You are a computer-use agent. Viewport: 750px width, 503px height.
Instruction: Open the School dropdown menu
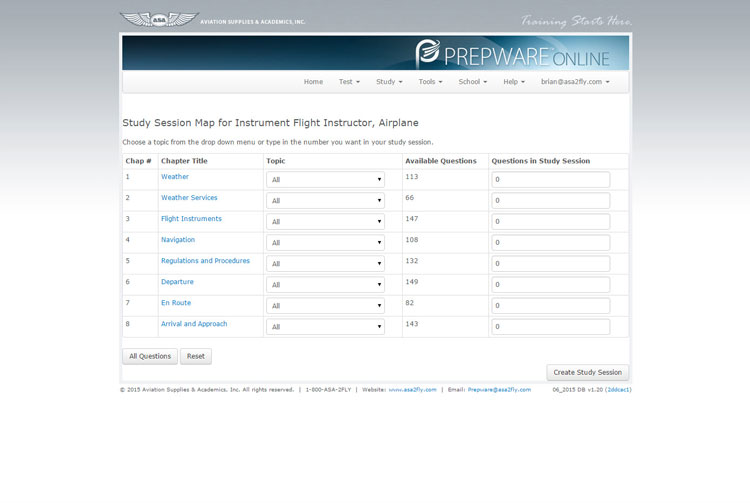(x=472, y=82)
